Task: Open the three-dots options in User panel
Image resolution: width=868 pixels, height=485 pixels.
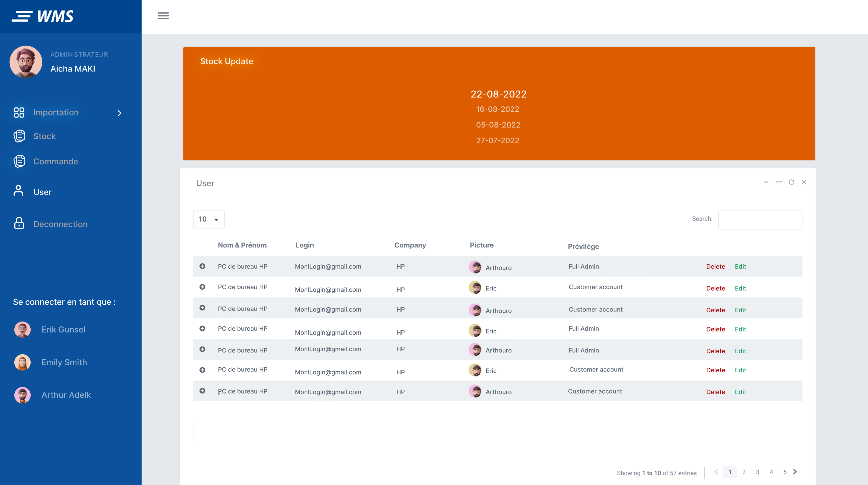Action: coord(779,182)
